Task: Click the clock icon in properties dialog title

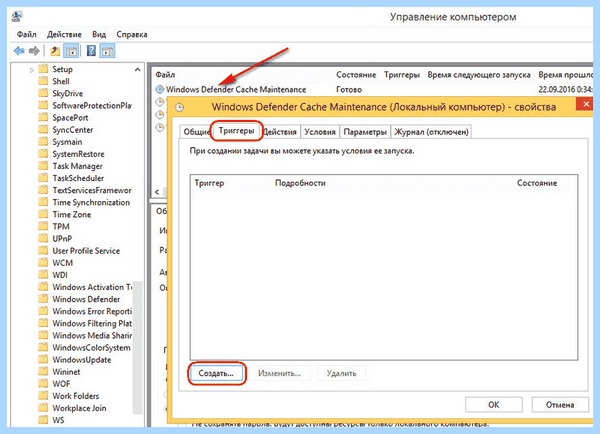Action: (x=179, y=107)
